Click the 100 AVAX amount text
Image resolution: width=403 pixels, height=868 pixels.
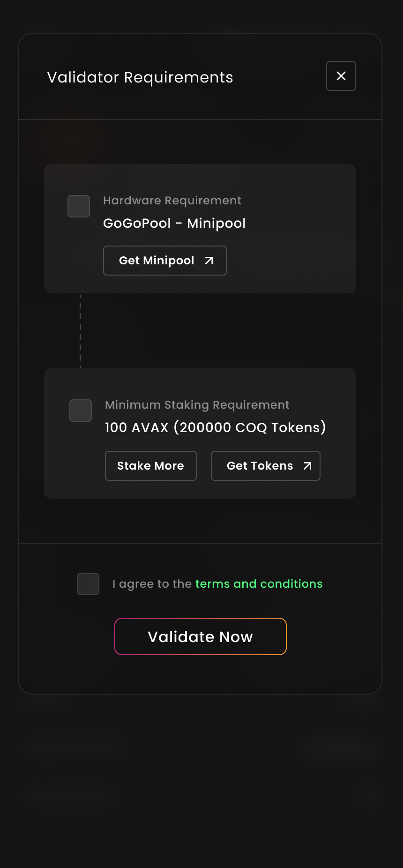[x=137, y=427]
